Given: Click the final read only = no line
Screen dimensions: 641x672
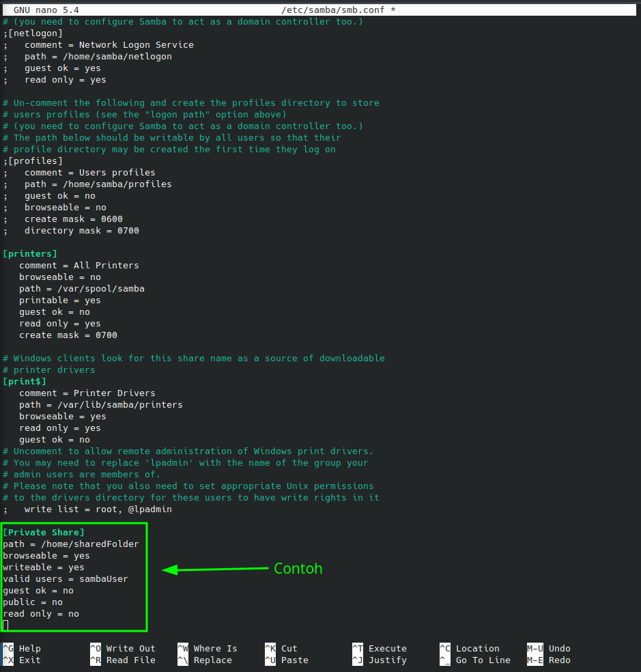Looking at the screenshot, I should (x=41, y=614).
